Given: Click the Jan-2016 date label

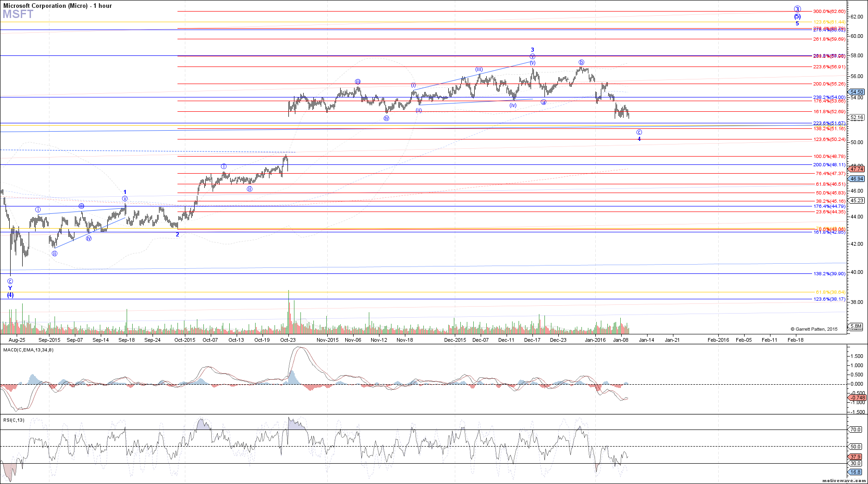Looking at the screenshot, I should (595, 340).
